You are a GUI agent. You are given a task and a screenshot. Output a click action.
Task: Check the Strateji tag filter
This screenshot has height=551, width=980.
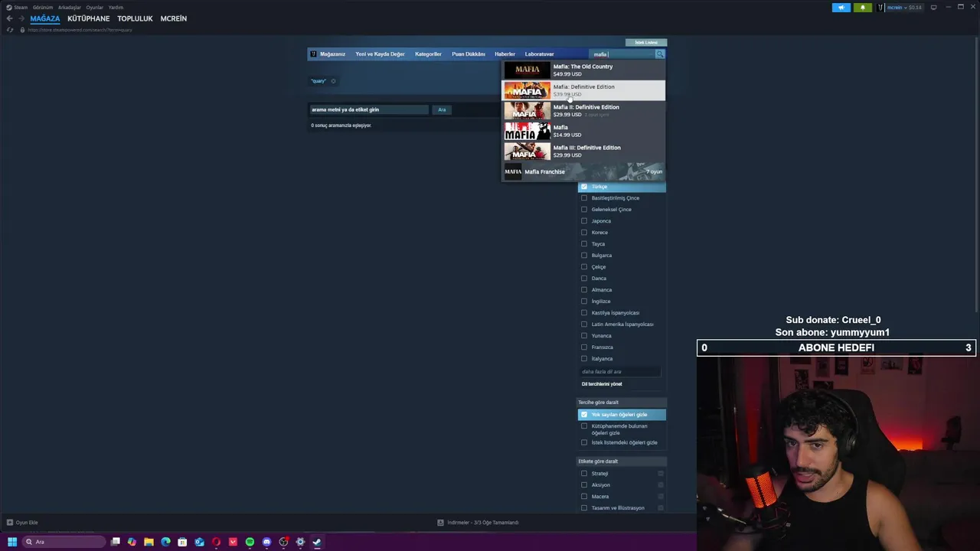[x=584, y=474]
